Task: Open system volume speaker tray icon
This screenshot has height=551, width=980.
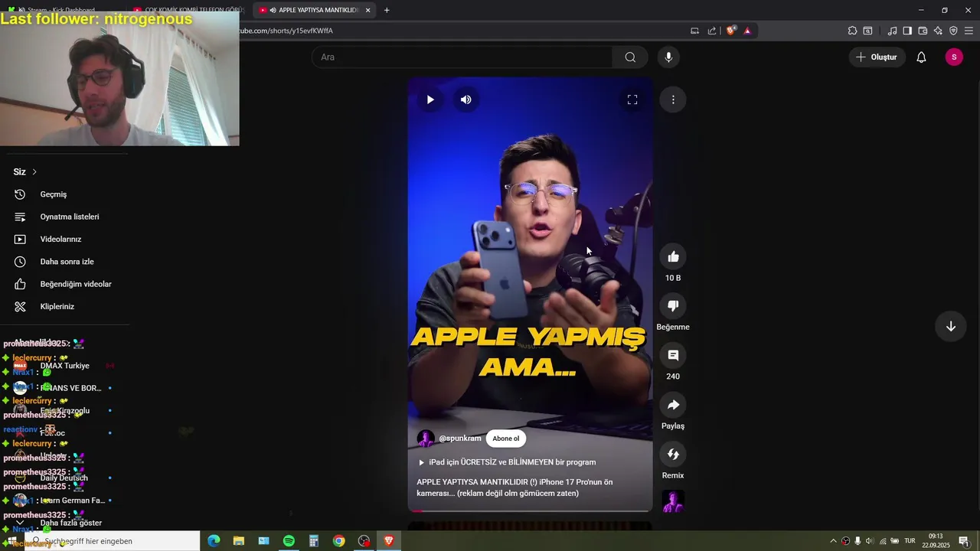Action: pos(869,541)
